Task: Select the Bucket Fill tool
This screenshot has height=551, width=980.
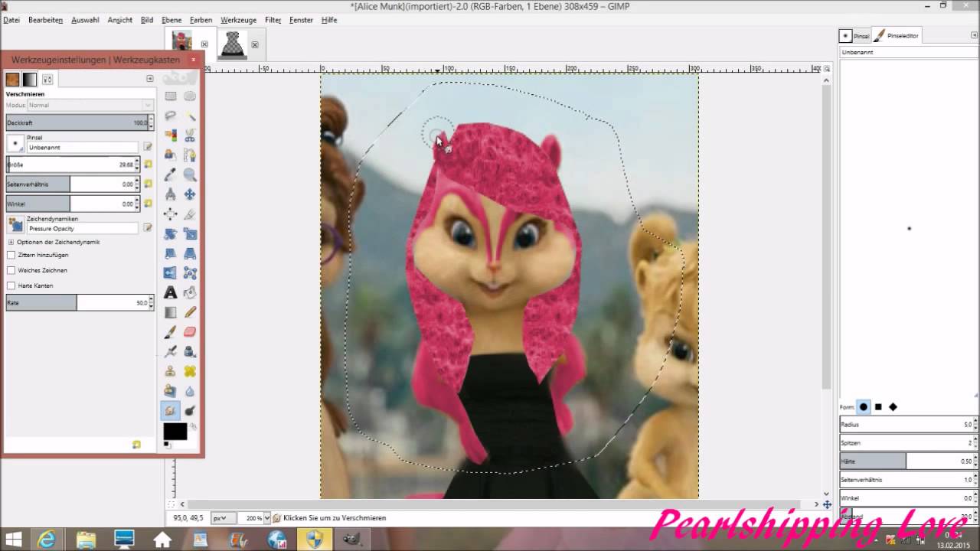Action: [190, 293]
